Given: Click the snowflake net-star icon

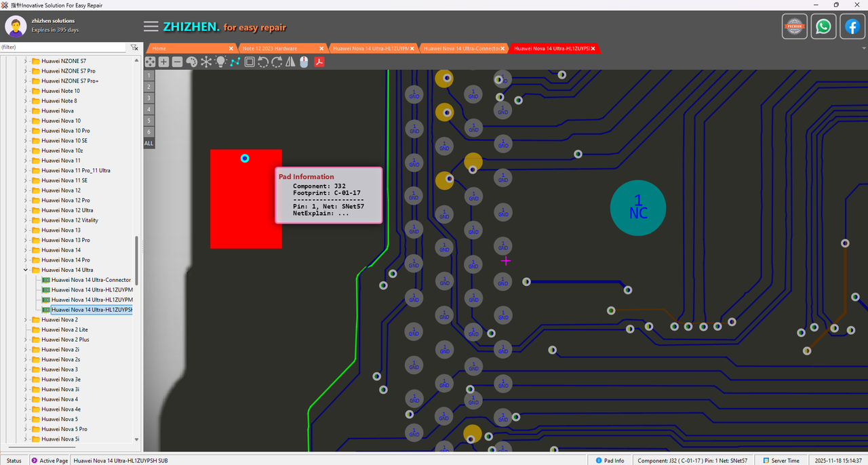Looking at the screenshot, I should [x=206, y=62].
